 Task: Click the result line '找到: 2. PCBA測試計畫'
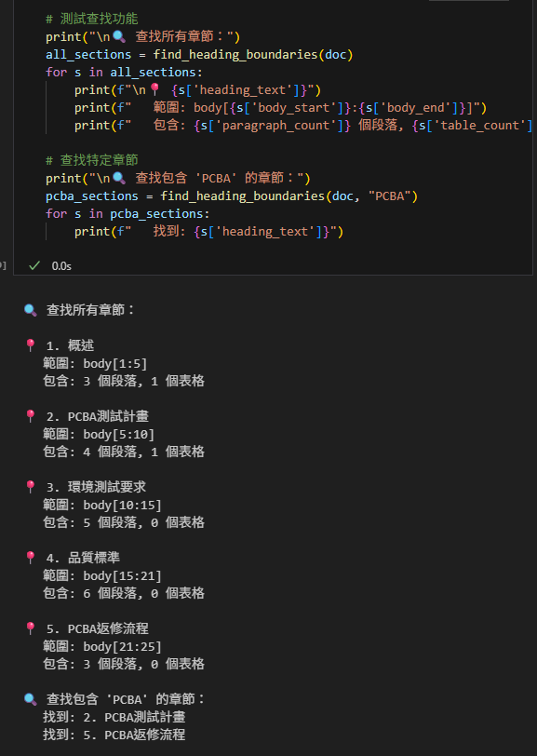coord(114,718)
